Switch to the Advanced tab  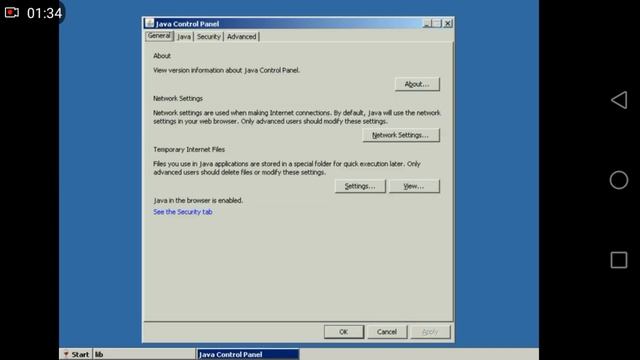tap(242, 37)
